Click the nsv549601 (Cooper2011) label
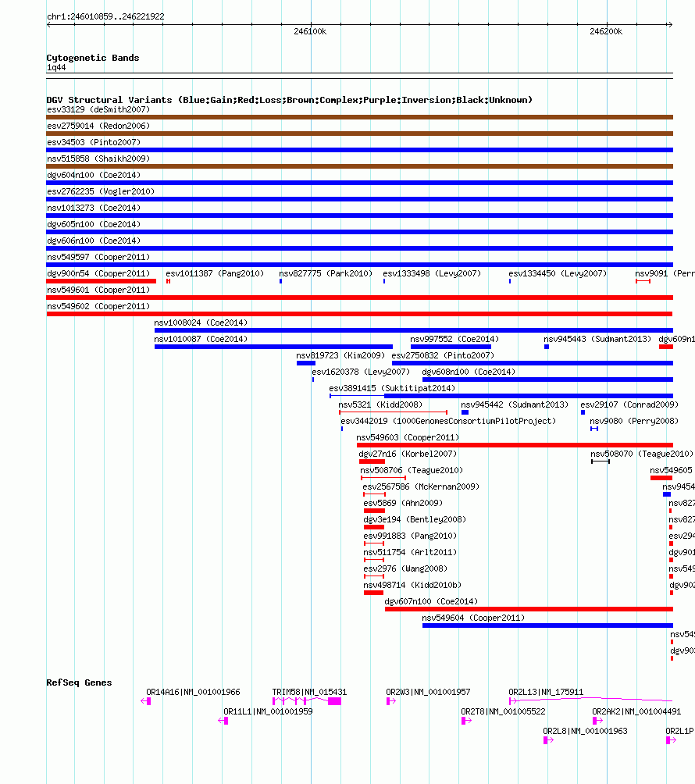Viewport: 695px width, 784px height. pyautogui.click(x=98, y=290)
